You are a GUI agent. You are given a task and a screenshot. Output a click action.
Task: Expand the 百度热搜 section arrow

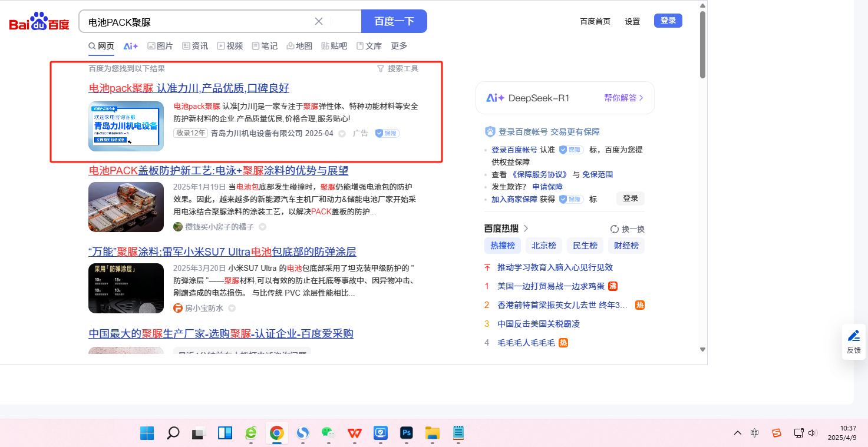(x=526, y=229)
